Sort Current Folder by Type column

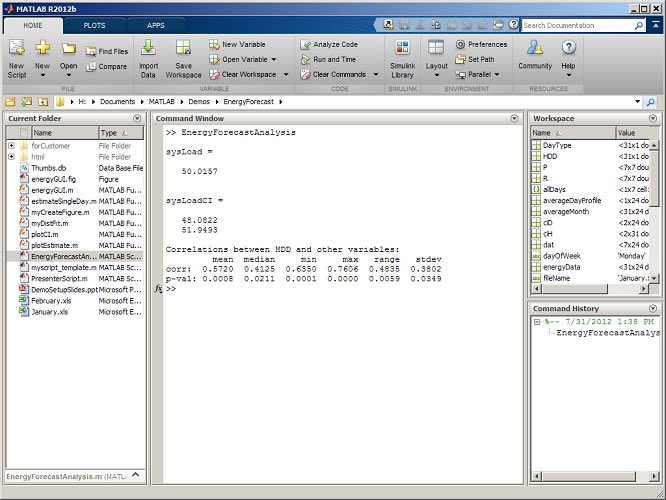[x=121, y=133]
